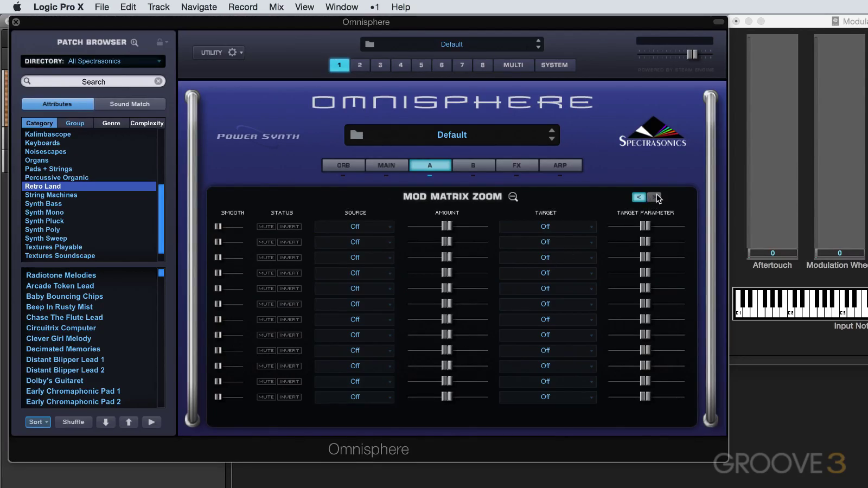This screenshot has height=488, width=868.
Task: Toggle Mute on the first mod matrix row
Action: point(266,227)
